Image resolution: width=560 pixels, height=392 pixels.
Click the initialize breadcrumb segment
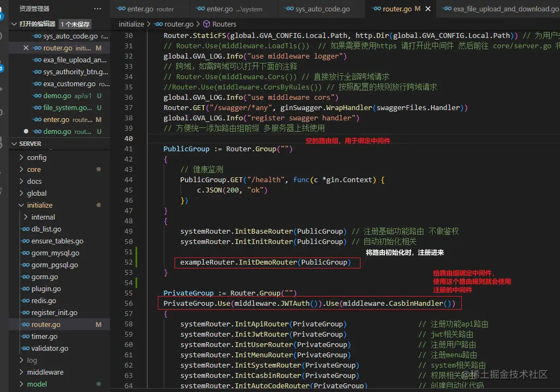(x=131, y=24)
